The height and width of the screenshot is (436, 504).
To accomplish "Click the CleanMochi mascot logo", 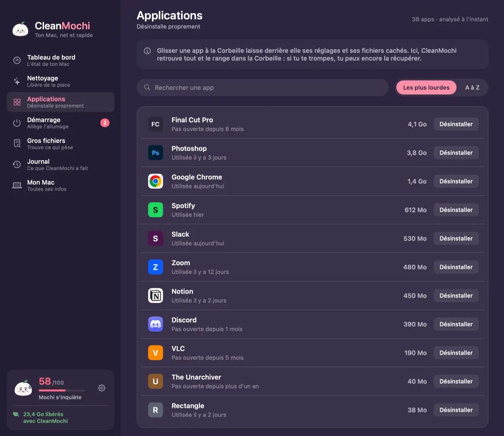I will (20, 29).
